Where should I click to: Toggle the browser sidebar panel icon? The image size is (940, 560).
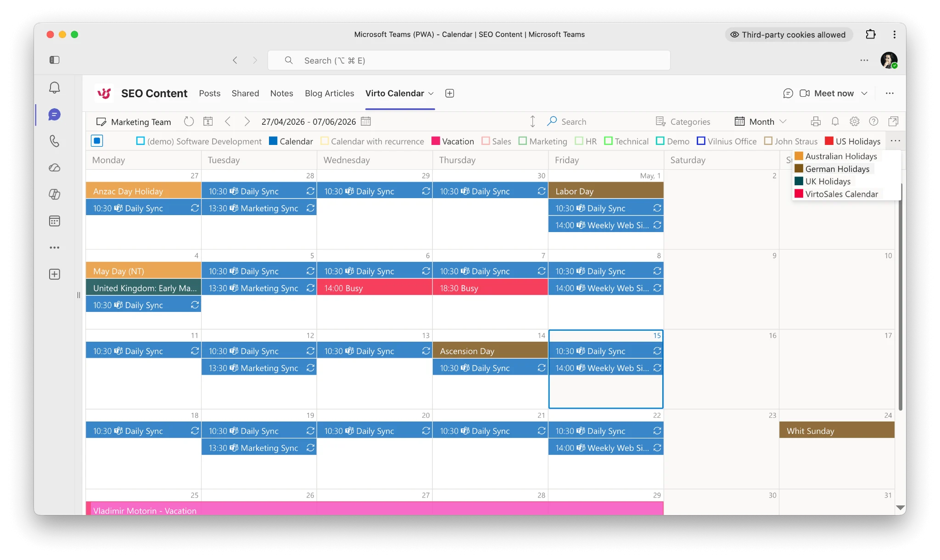[x=55, y=60]
